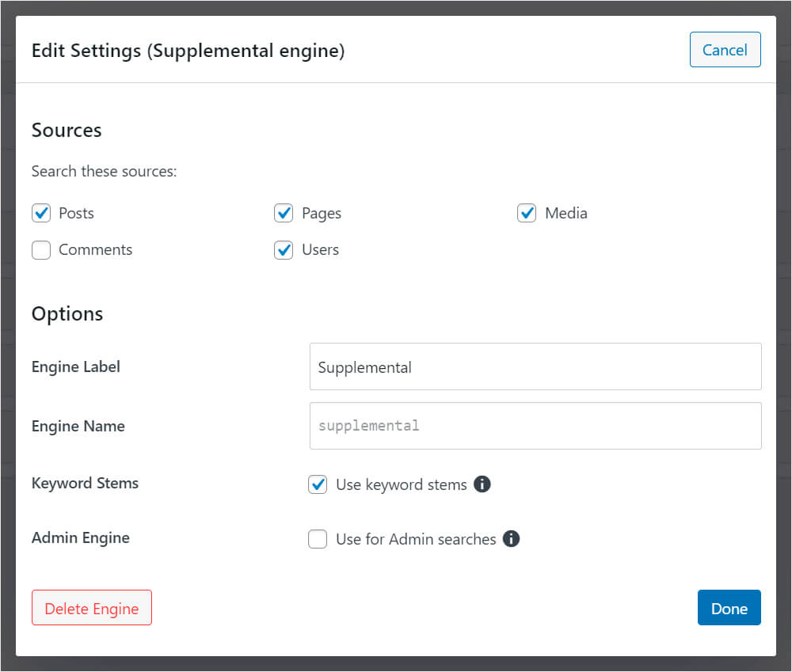
Task: Click the Engine Label text field
Action: point(535,366)
